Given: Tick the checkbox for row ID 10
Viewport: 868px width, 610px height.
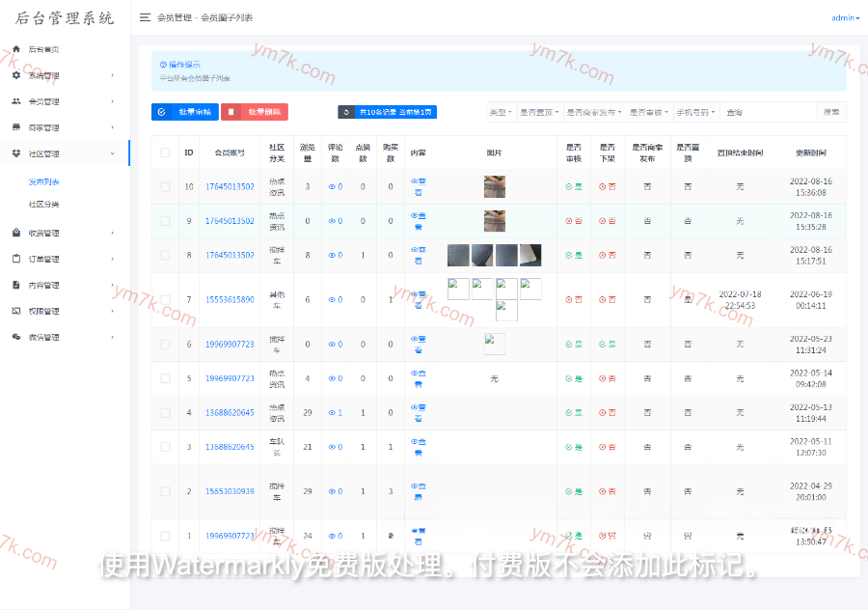Looking at the screenshot, I should pos(166,186).
